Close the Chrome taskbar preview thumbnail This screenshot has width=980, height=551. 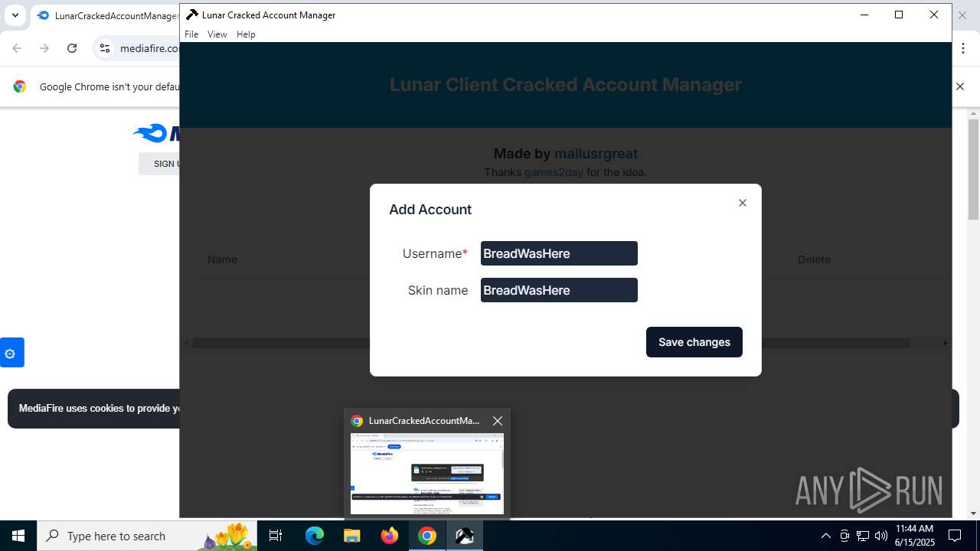coord(498,421)
